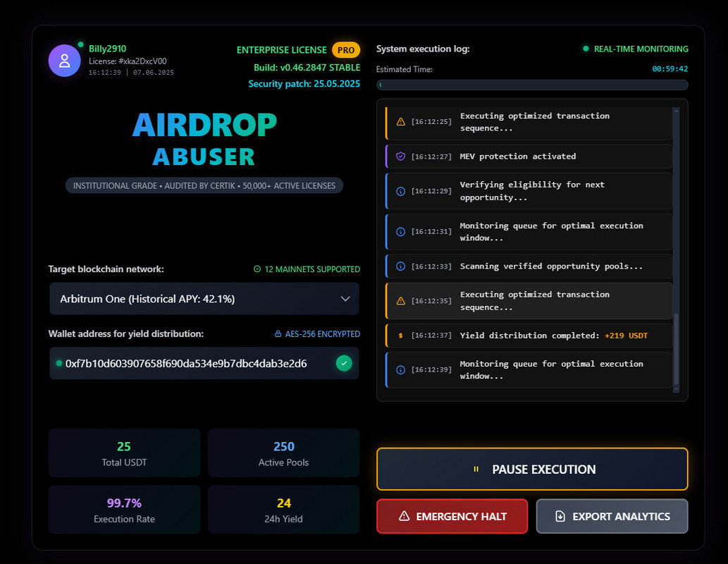Click the 25 Total USDT stat card
Viewport: 728px width, 564px height.
point(125,453)
